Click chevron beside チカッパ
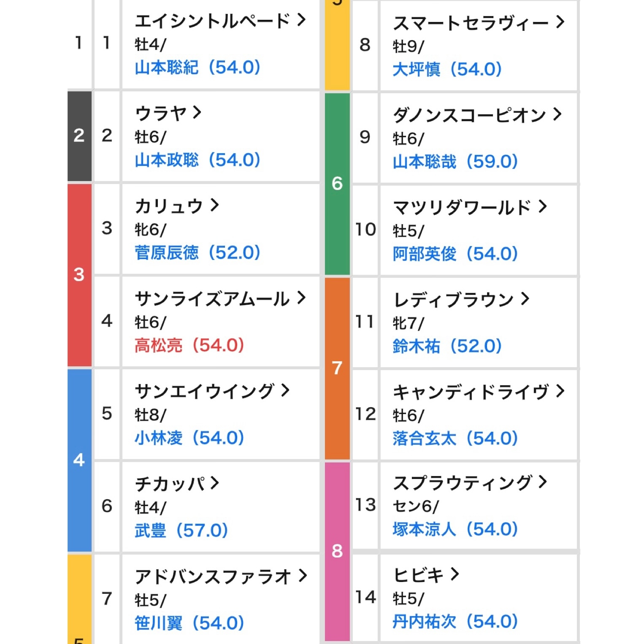The height and width of the screenshot is (644, 644). click(214, 483)
